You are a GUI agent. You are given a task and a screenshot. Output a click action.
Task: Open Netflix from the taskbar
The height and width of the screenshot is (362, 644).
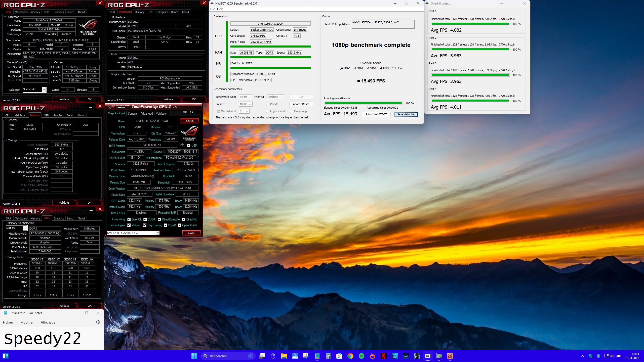coord(384,356)
